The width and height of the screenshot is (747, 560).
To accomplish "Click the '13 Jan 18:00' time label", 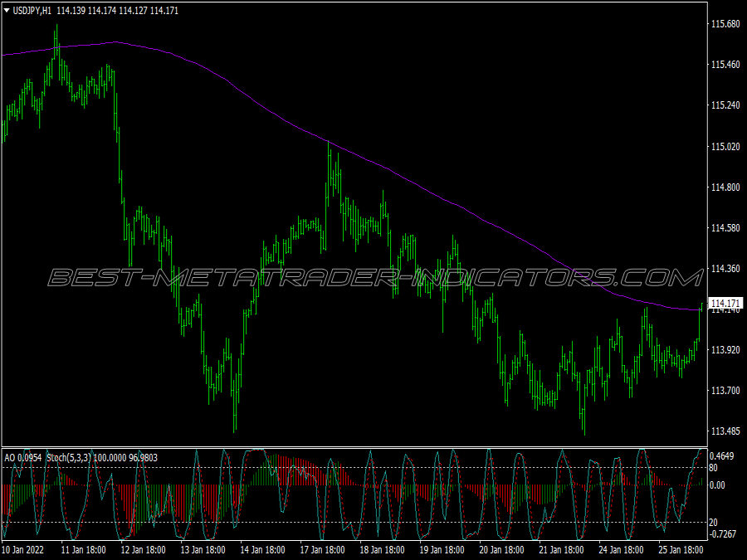I will pos(203,550).
